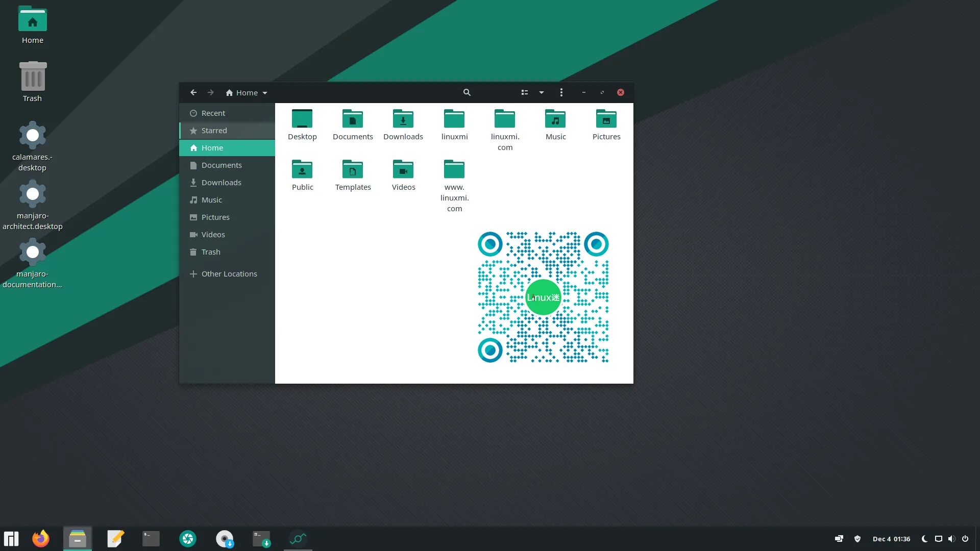The height and width of the screenshot is (551, 980).
Task: Select Starred in the sidebar
Action: (214, 131)
